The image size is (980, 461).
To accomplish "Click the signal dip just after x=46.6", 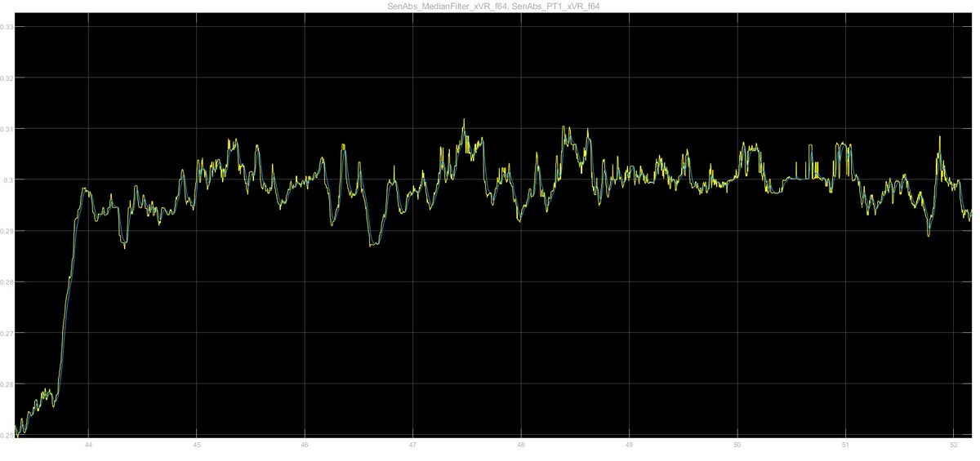I will pyautogui.click(x=372, y=244).
